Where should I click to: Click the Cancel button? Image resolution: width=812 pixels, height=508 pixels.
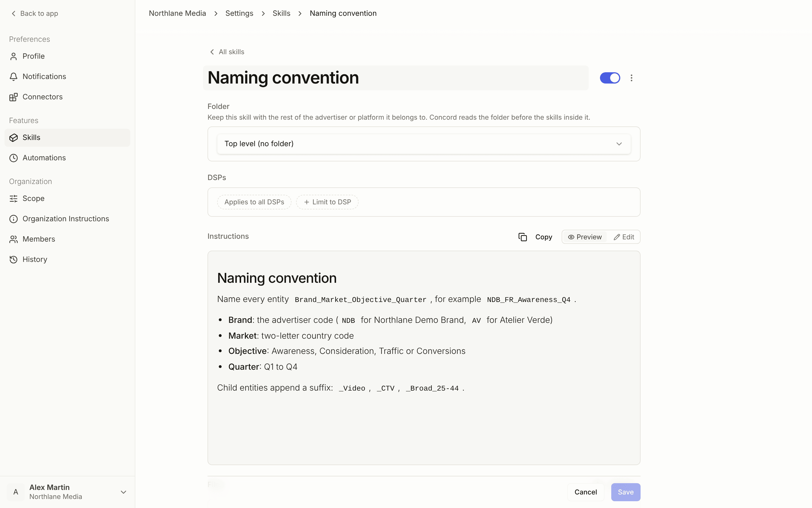(586, 492)
